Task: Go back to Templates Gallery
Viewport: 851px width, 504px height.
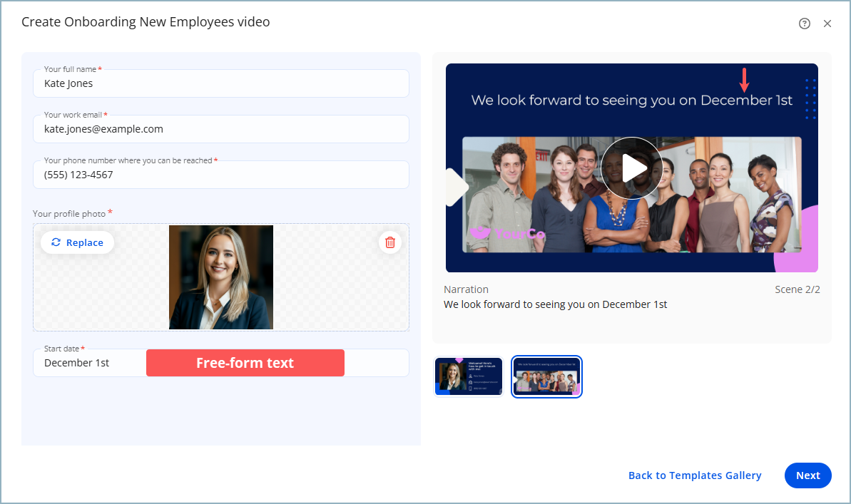Action: pyautogui.click(x=695, y=475)
